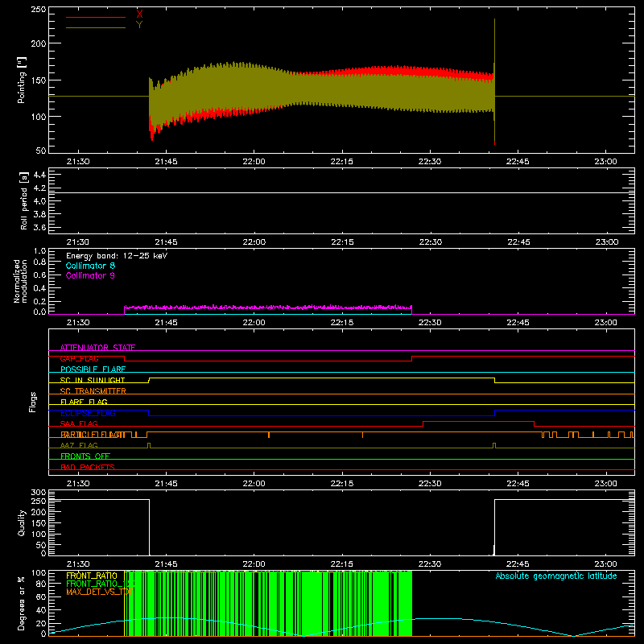644x644 pixels.
Task: Click the 'Quality' axis title
Action: click(22, 522)
